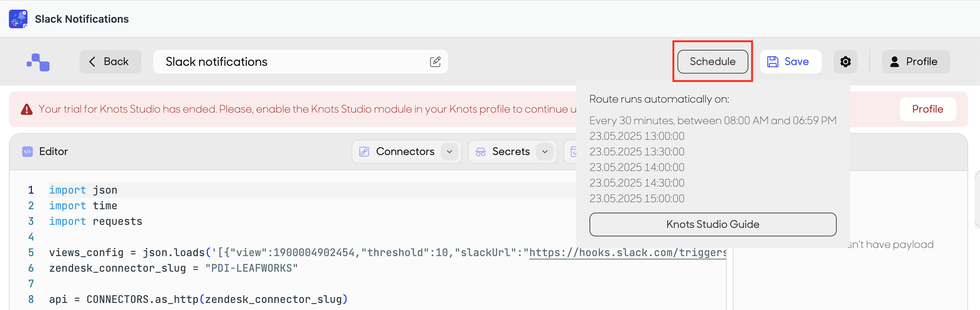The width and height of the screenshot is (980, 310).
Task: Click 'Every 30 minutes' schedule description
Action: (x=713, y=120)
